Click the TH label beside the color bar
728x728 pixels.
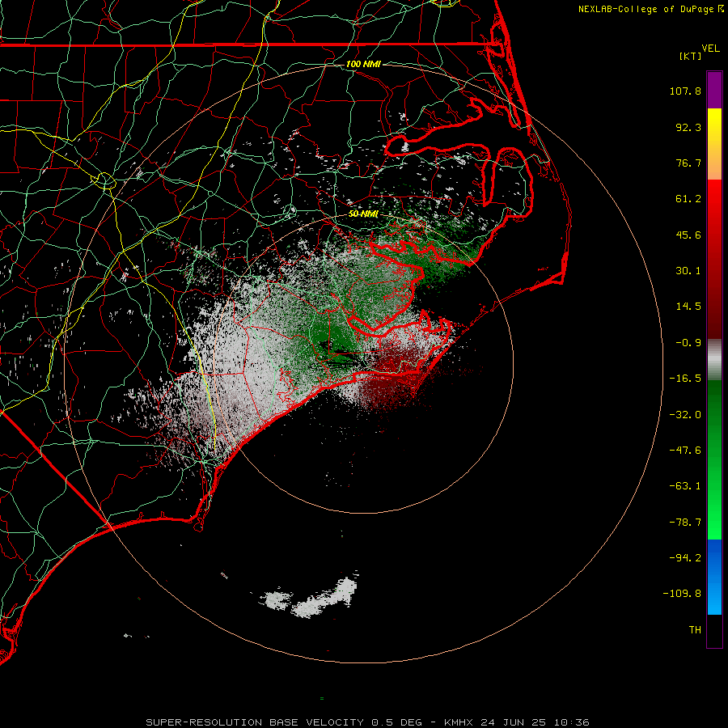click(695, 630)
